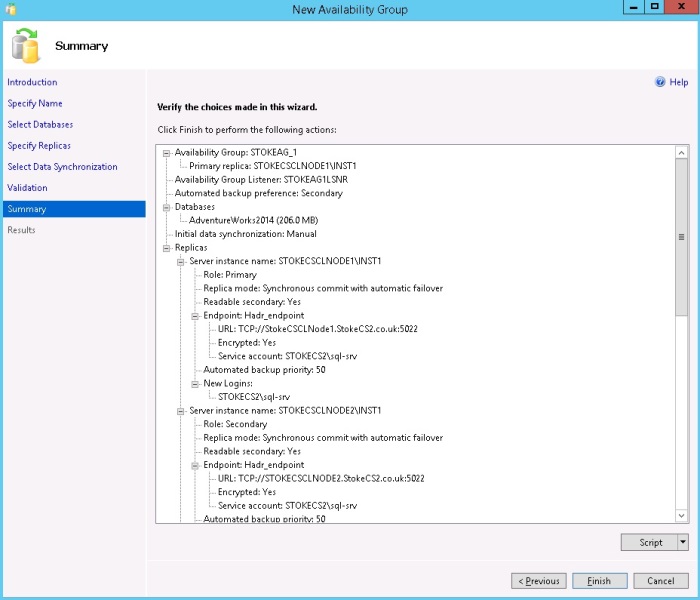
Task: Collapse first Endpoint Hadr_endpoint node
Action: click(195, 316)
